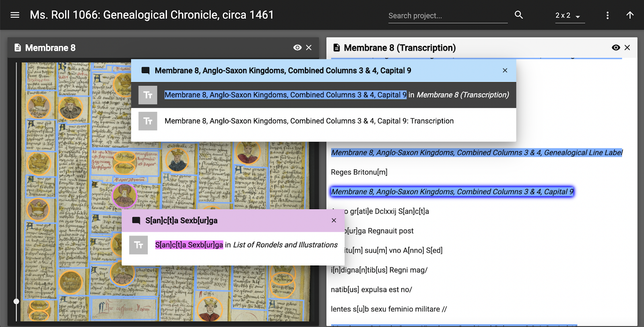Click text icon on the dark Capital 9 row
The height and width of the screenshot is (327, 644).
[148, 95]
